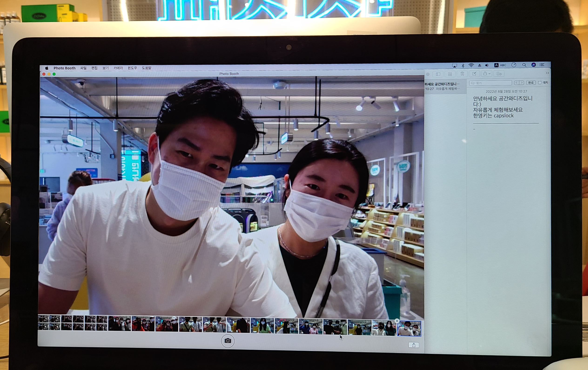Click the eject icon in menu bar
The image size is (588, 370).
[x=479, y=65]
